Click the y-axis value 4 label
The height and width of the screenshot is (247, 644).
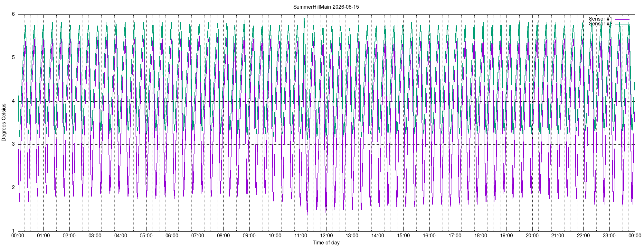pos(13,101)
